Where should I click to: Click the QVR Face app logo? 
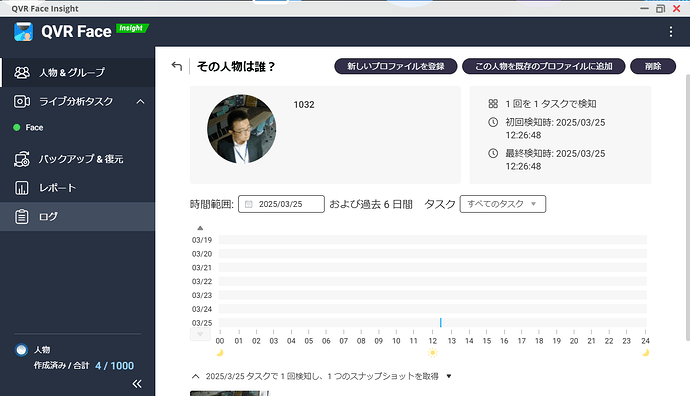[x=23, y=32]
